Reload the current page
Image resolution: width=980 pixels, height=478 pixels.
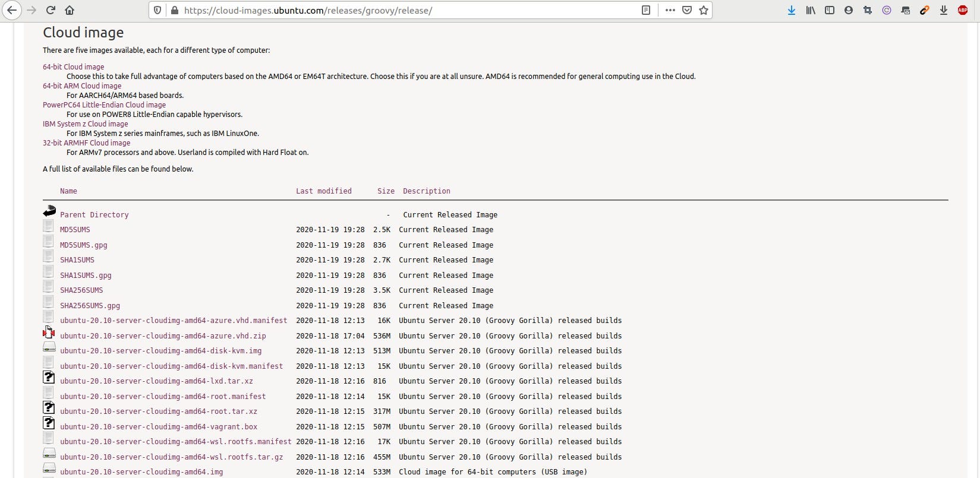pos(51,10)
